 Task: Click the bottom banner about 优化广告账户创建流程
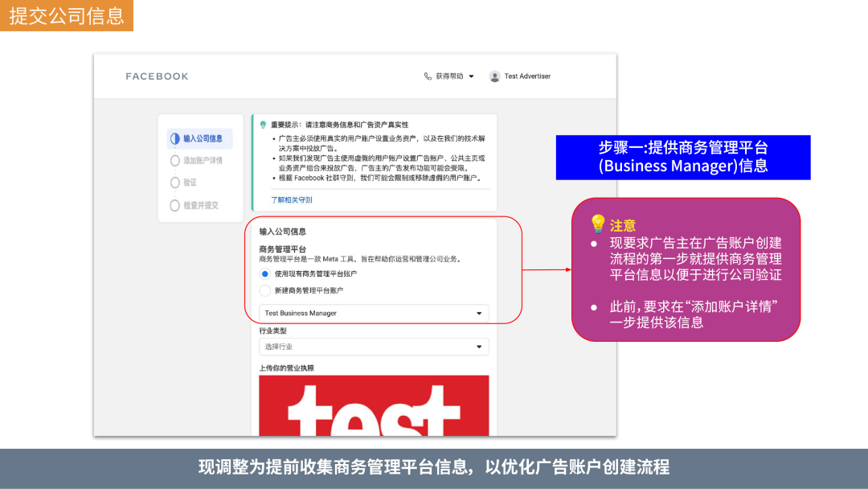tap(434, 467)
